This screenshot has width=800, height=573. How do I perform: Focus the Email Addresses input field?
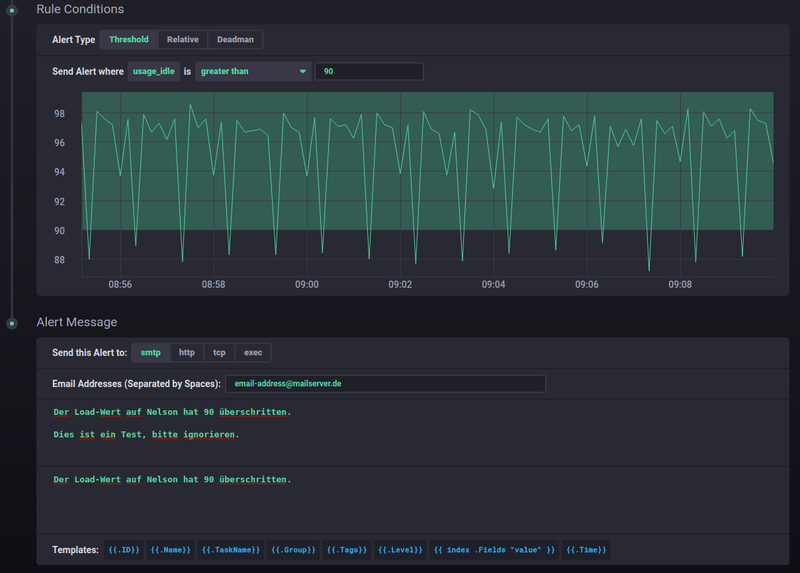[385, 384]
